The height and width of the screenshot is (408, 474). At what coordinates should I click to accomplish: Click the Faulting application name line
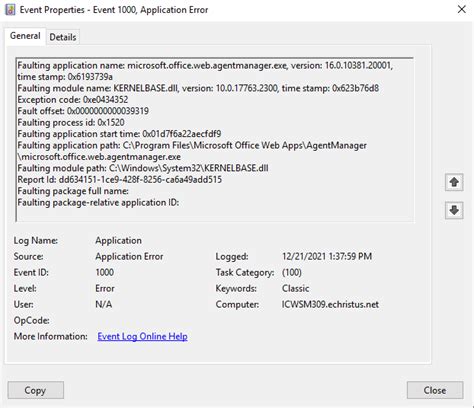(x=205, y=65)
